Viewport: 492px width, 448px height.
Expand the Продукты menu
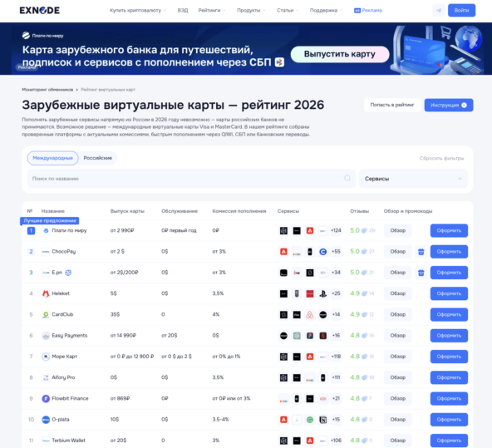coord(251,10)
